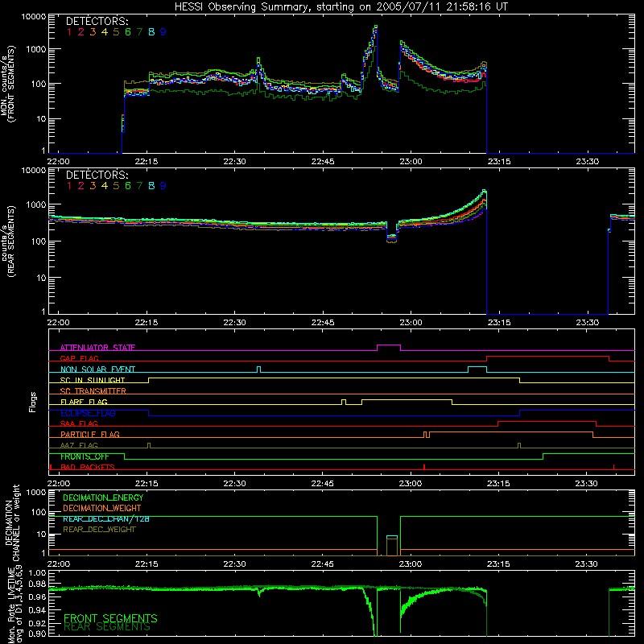
Task: Click the olive detector 5 label in the rear segments legend
Action: (116, 186)
